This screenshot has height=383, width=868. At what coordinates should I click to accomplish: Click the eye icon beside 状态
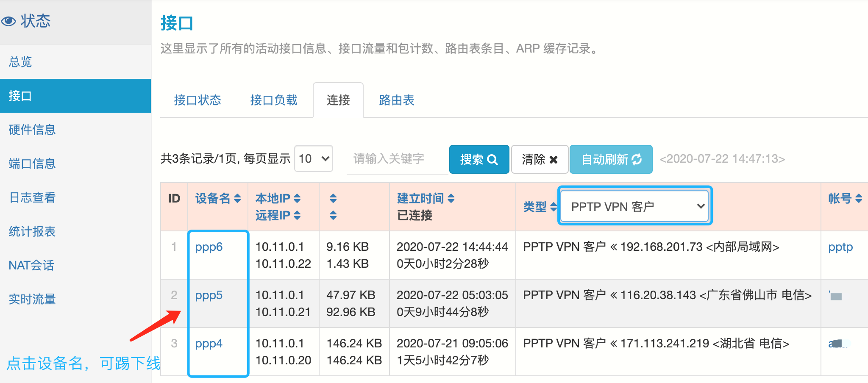tap(9, 21)
